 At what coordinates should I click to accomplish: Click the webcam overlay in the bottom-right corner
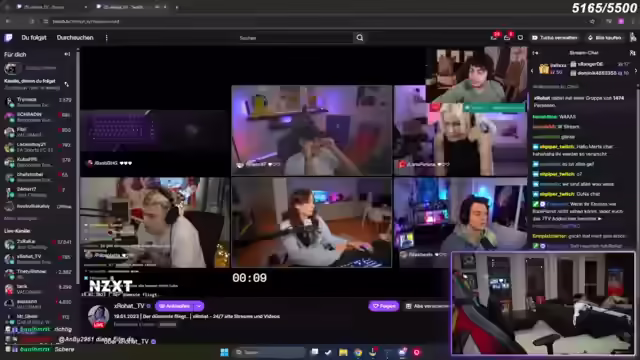click(543, 303)
